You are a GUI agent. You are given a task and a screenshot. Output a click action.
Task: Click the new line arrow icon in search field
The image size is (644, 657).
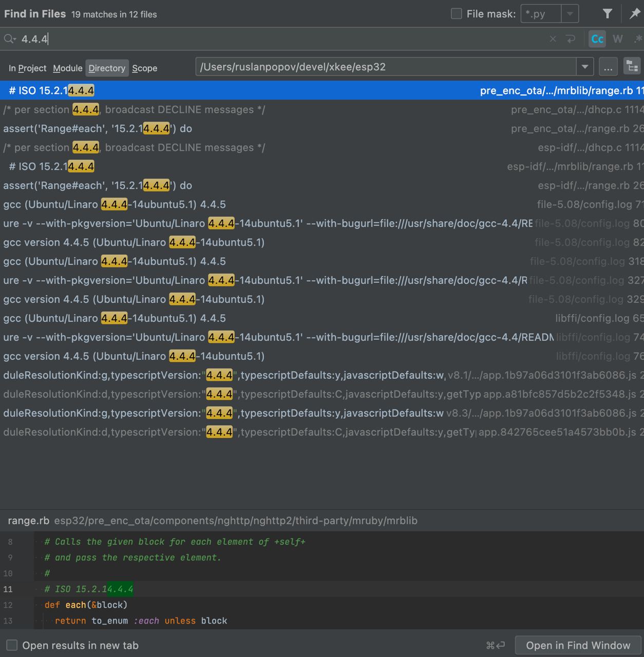(570, 39)
